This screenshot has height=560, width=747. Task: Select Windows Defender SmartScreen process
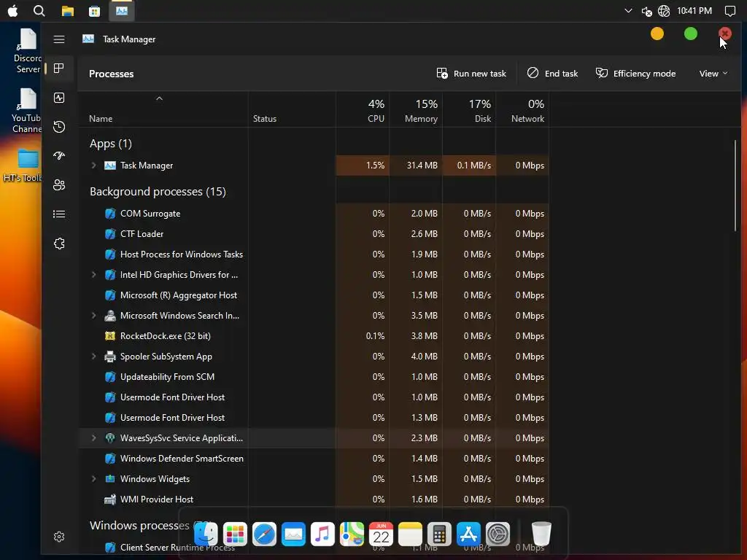314,459
